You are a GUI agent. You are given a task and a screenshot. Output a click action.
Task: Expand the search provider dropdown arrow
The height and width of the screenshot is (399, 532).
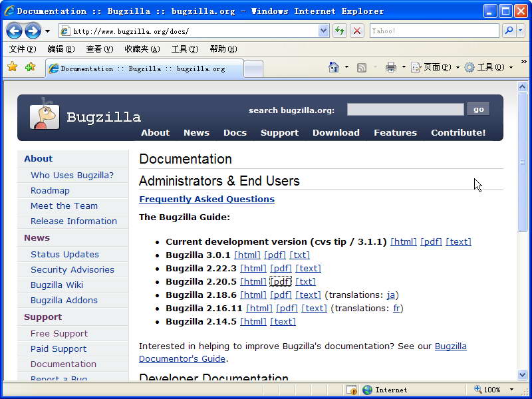(x=521, y=31)
